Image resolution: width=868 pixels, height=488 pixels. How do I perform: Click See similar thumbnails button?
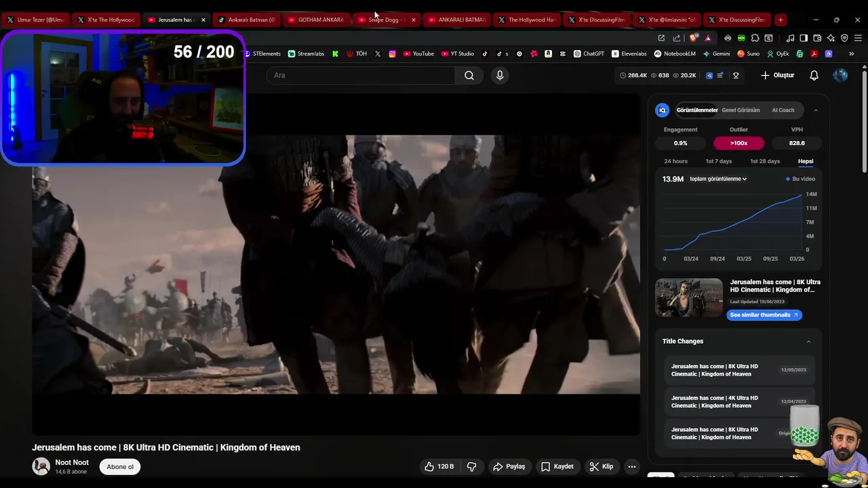tap(764, 314)
